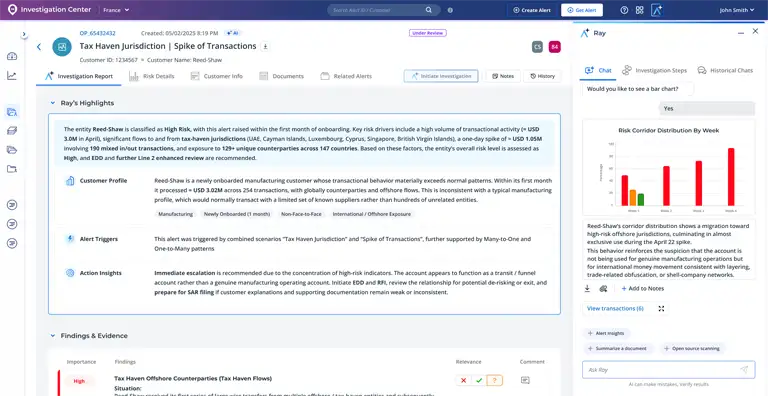
Task: Click the CS avatar badge
Action: pos(537,47)
